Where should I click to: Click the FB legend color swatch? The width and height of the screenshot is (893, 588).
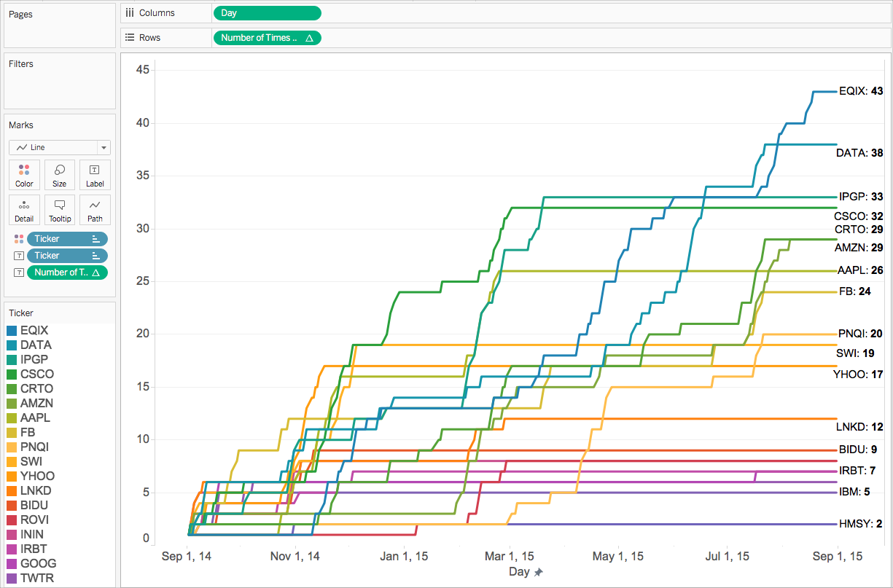coord(11,433)
